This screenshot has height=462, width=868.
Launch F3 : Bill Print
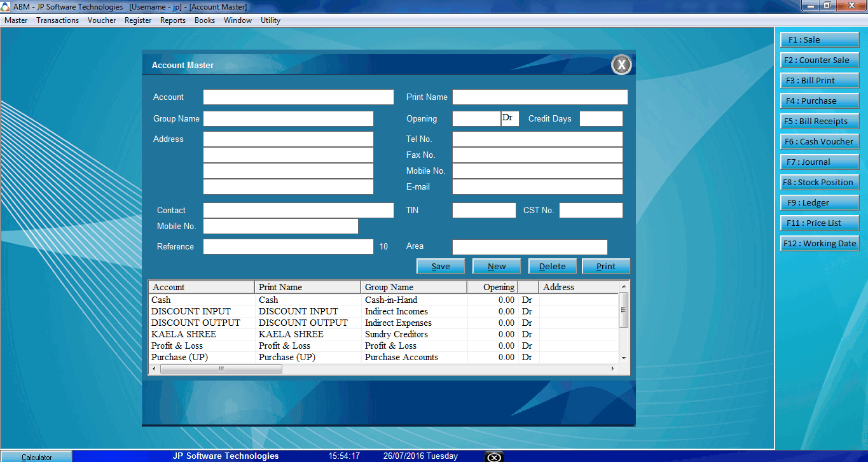click(820, 80)
